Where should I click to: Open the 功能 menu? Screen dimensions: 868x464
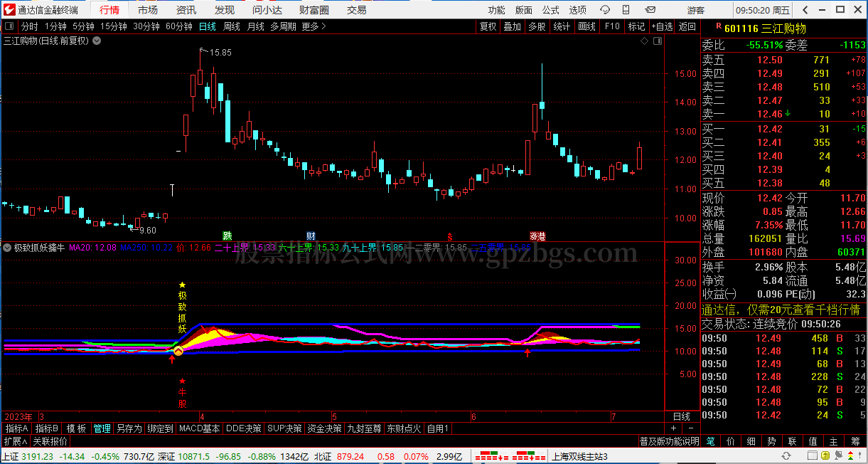(496, 10)
